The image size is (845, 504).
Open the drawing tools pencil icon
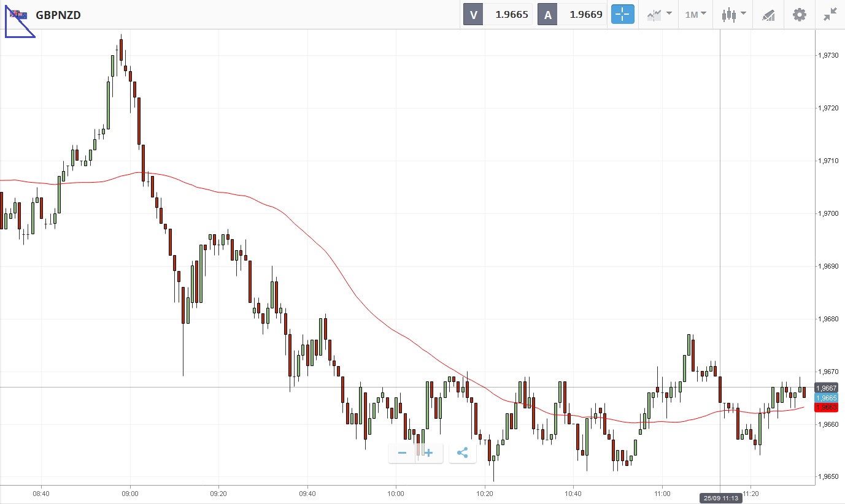click(768, 14)
